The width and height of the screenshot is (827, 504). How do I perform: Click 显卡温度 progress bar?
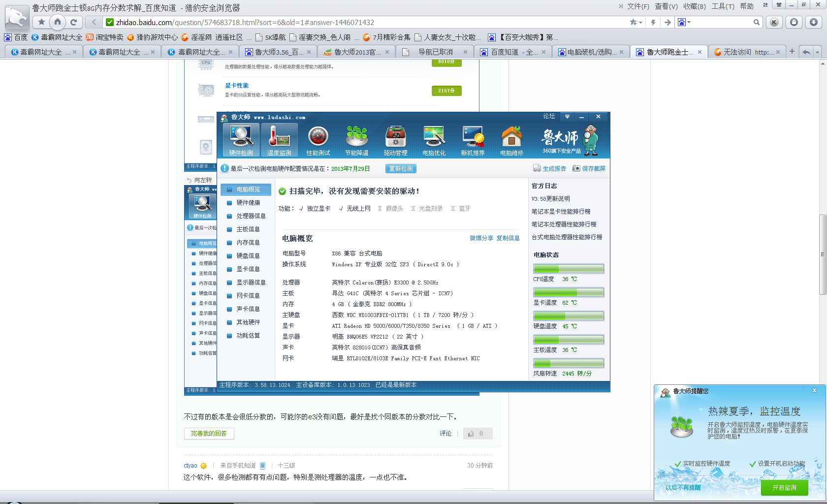(x=569, y=292)
